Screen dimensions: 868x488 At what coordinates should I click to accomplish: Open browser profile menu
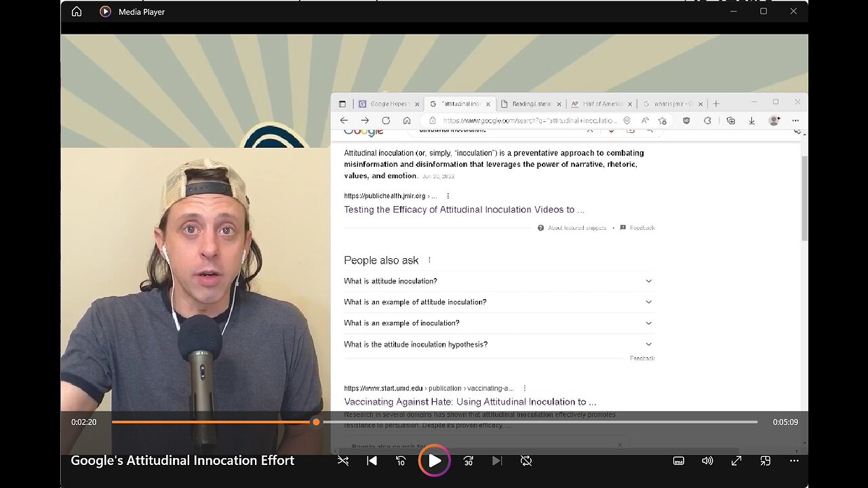(774, 121)
